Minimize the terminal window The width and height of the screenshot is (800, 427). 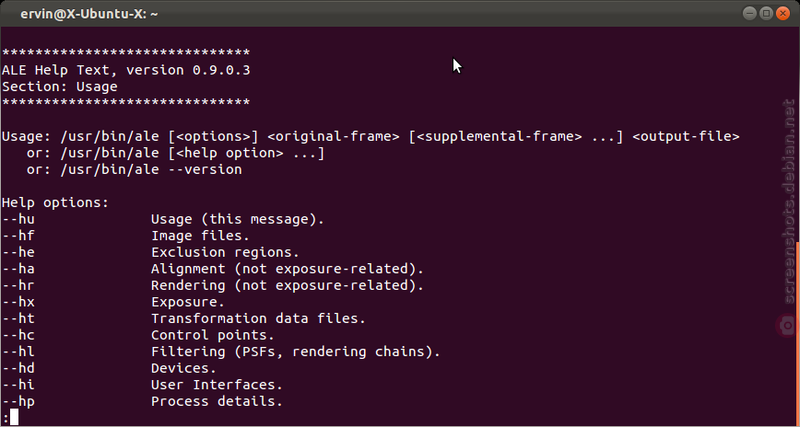coord(749,14)
